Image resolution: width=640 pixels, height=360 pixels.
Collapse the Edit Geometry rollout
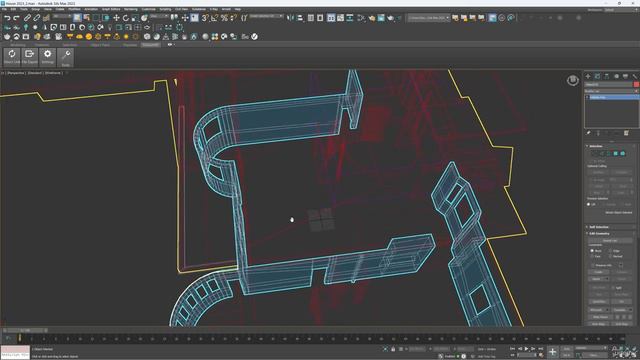click(599, 233)
